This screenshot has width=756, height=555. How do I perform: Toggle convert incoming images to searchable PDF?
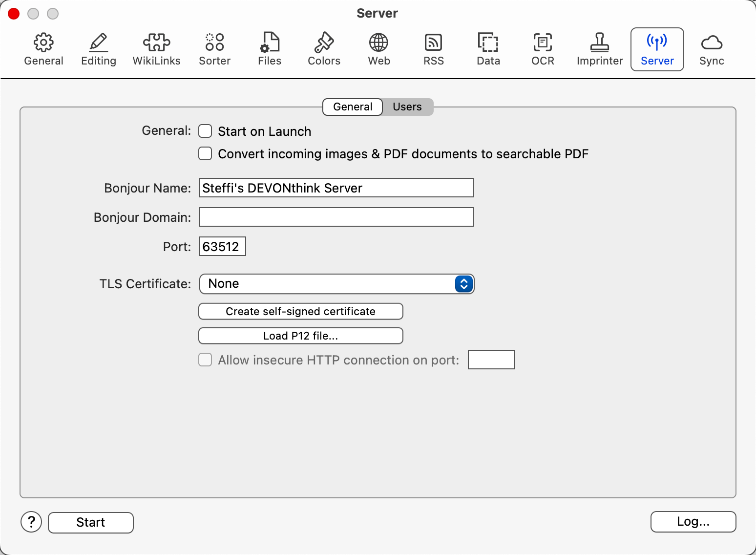(x=205, y=154)
